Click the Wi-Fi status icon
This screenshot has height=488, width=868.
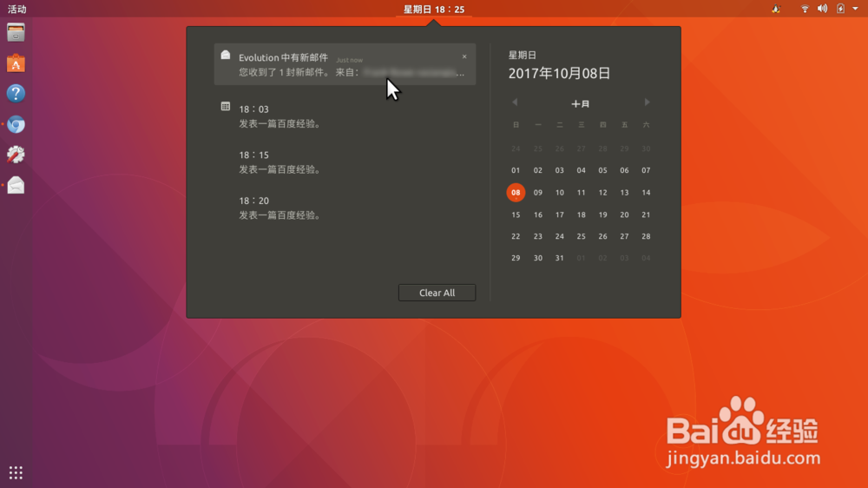[x=805, y=9]
